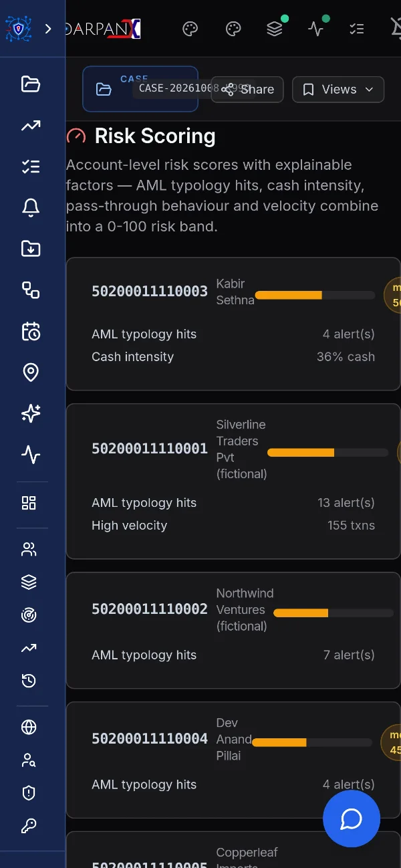This screenshot has width=401, height=868.
Task: Open the radar target icon in the sidebar
Action: pos(29,615)
